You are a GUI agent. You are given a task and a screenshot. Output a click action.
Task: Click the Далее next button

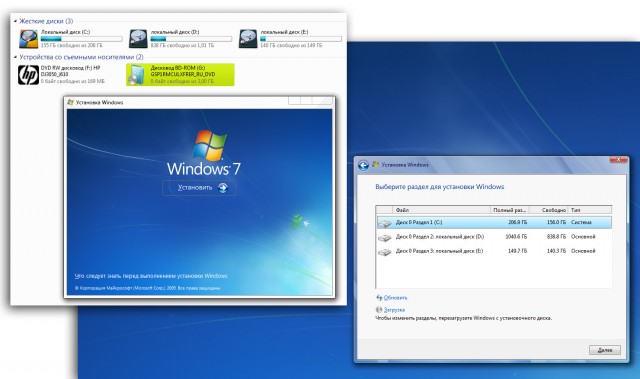point(605,350)
